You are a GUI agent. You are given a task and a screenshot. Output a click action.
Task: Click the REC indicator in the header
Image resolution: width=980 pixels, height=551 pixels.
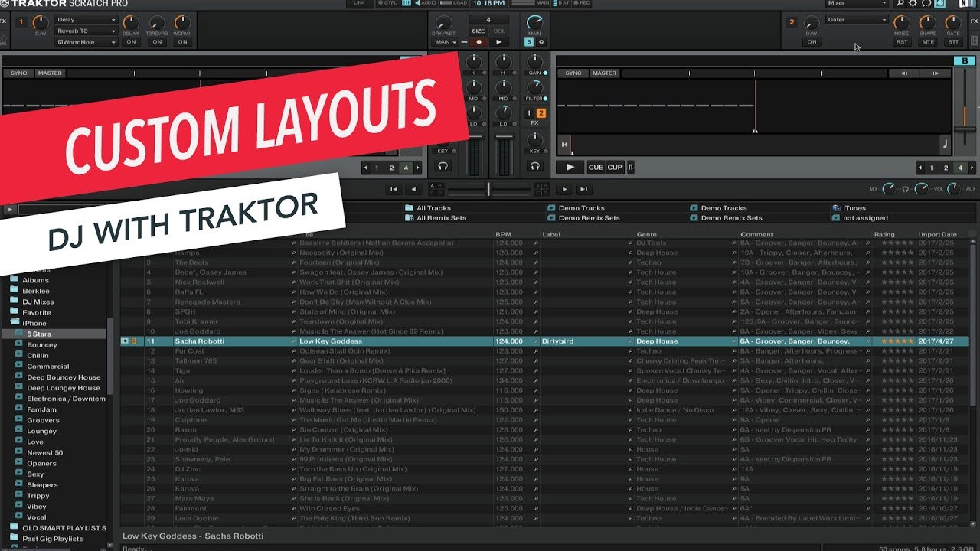(582, 4)
